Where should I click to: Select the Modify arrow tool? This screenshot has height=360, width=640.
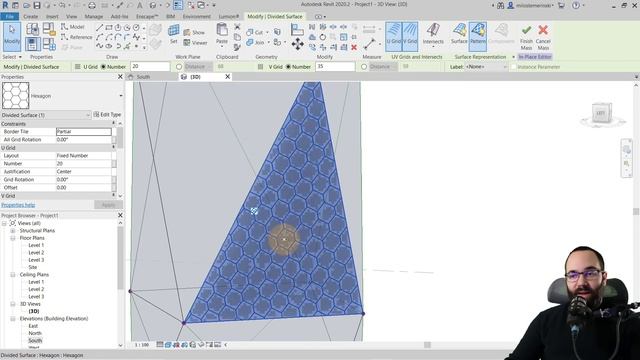point(12,36)
